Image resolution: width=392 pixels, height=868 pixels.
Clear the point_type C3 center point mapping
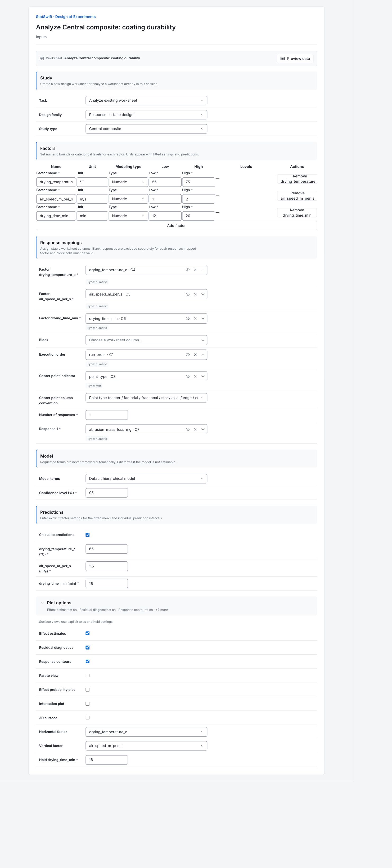(x=195, y=376)
